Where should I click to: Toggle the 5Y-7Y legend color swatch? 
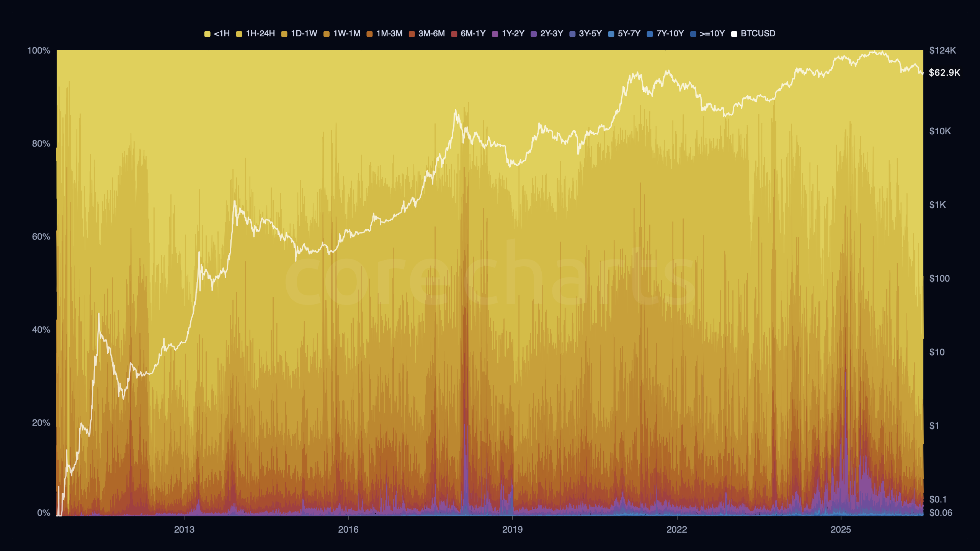[x=611, y=34]
